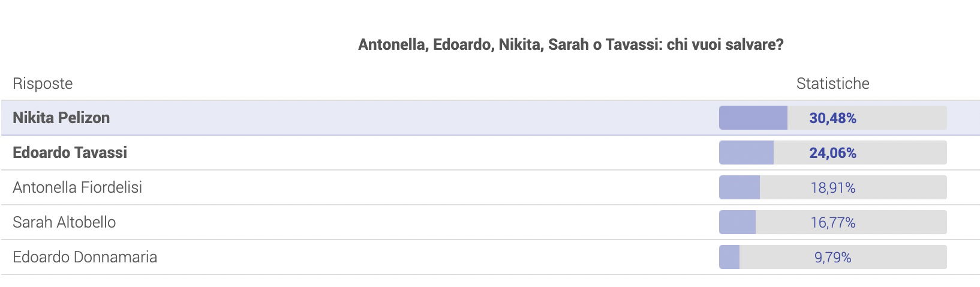Click the 30,48% percentage text
Screen dimensions: 980x287
click(x=833, y=118)
